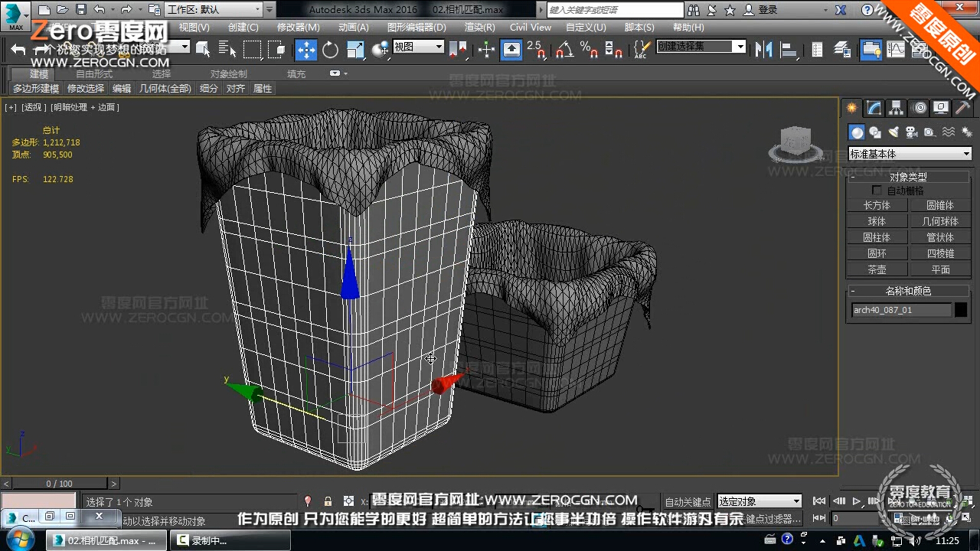Viewport: 980px width, 551px height.
Task: Toggle the Window/Crossing selection icon
Action: pyautogui.click(x=277, y=50)
